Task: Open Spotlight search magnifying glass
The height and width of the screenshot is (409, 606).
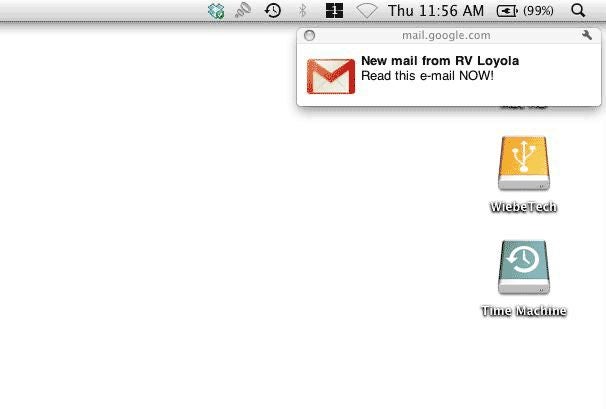Action: point(578,10)
